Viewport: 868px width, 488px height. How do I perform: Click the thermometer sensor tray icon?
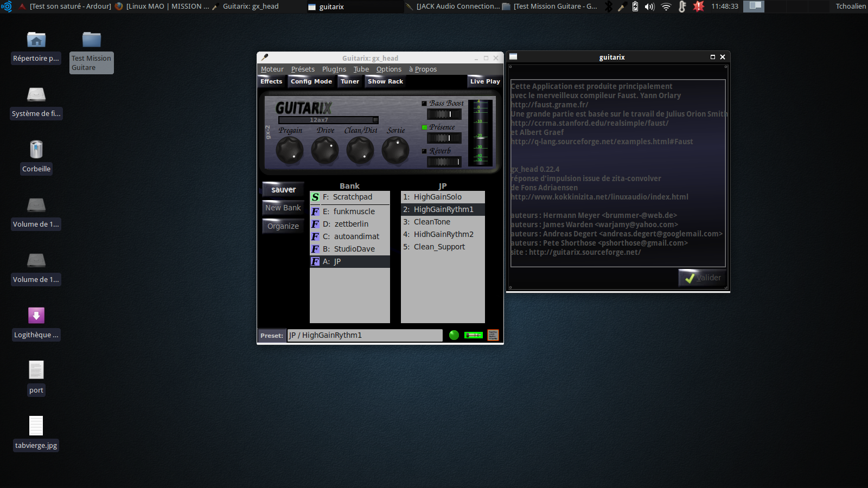(682, 7)
